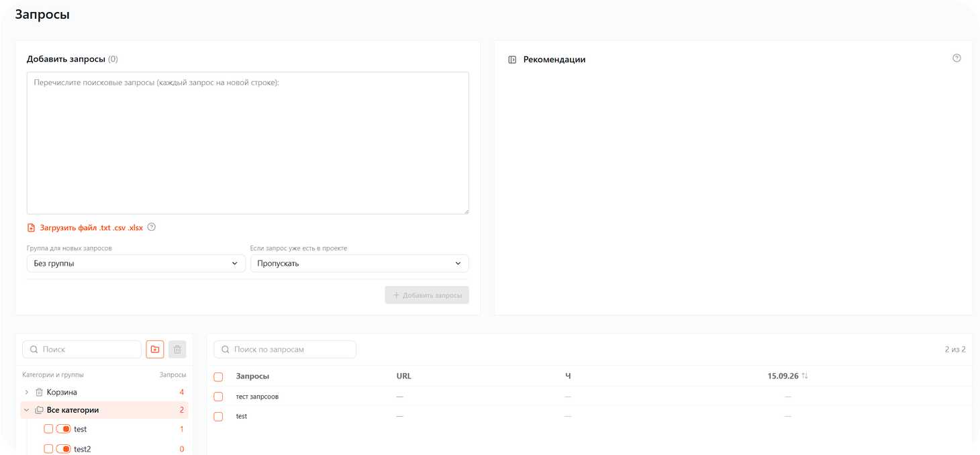Click the Категории и группы label
Screen dimensions: 980x455
[x=53, y=374]
